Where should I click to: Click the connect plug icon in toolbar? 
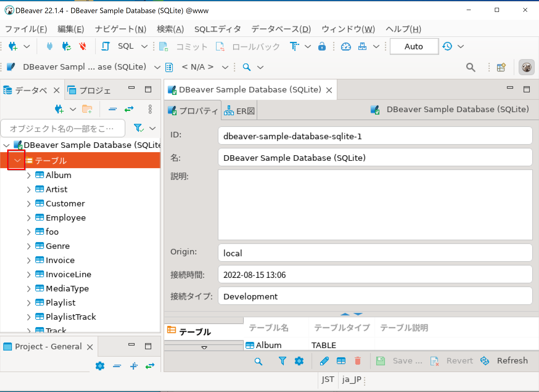pyautogui.click(x=50, y=46)
